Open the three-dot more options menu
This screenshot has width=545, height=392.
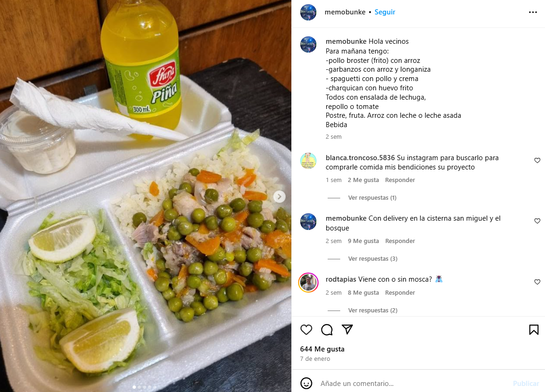[x=533, y=12]
